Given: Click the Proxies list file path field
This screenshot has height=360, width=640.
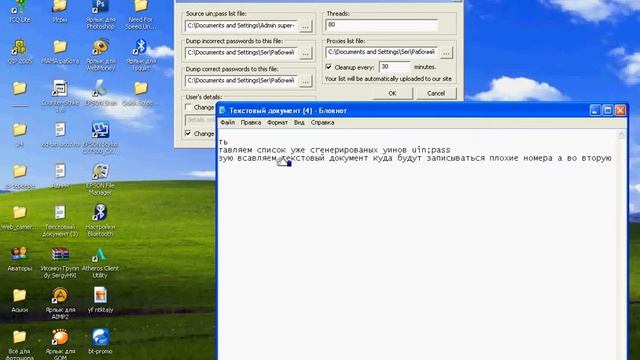Looking at the screenshot, I should tap(382, 53).
